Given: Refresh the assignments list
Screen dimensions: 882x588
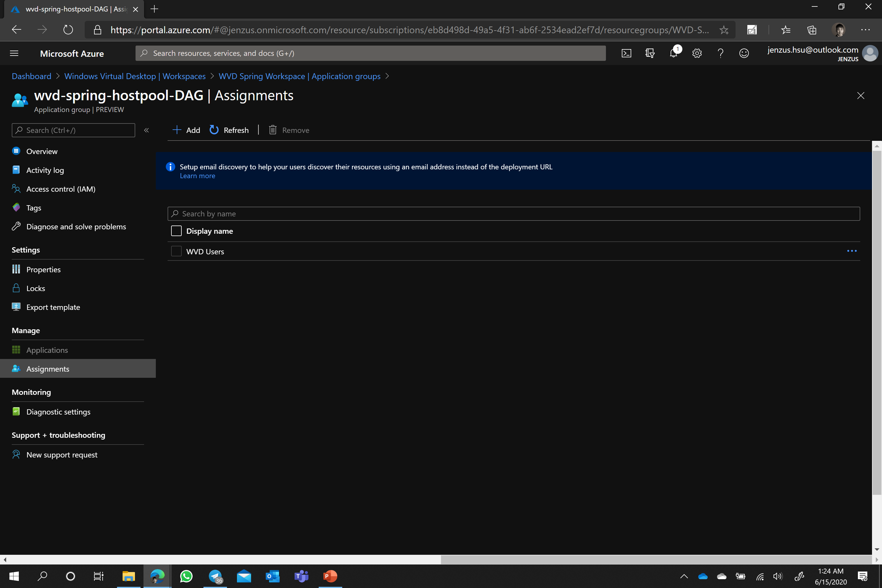Looking at the screenshot, I should (x=229, y=130).
